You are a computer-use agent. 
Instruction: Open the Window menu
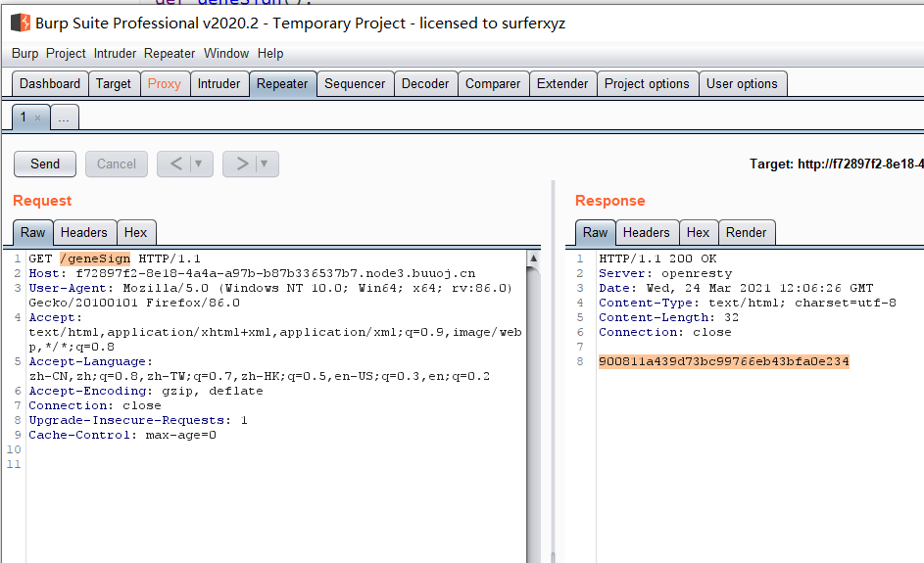coord(226,54)
